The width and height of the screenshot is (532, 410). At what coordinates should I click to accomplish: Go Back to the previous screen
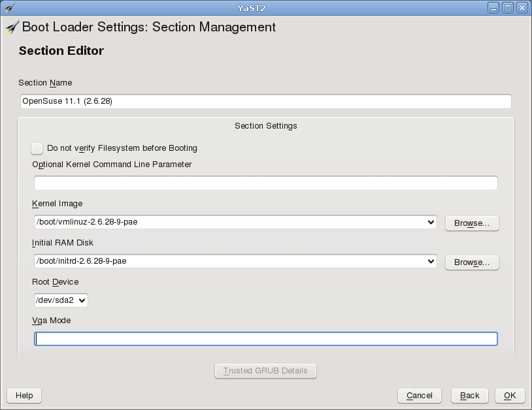(469, 396)
